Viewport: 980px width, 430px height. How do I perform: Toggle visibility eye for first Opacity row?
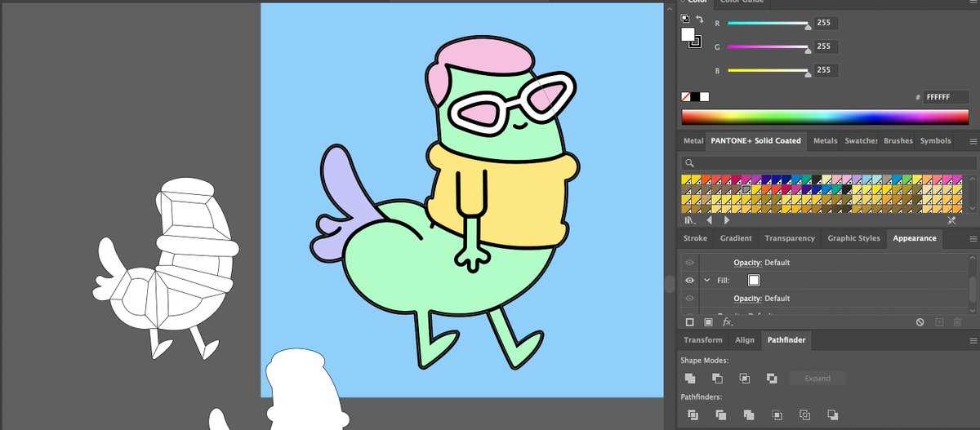(x=690, y=262)
